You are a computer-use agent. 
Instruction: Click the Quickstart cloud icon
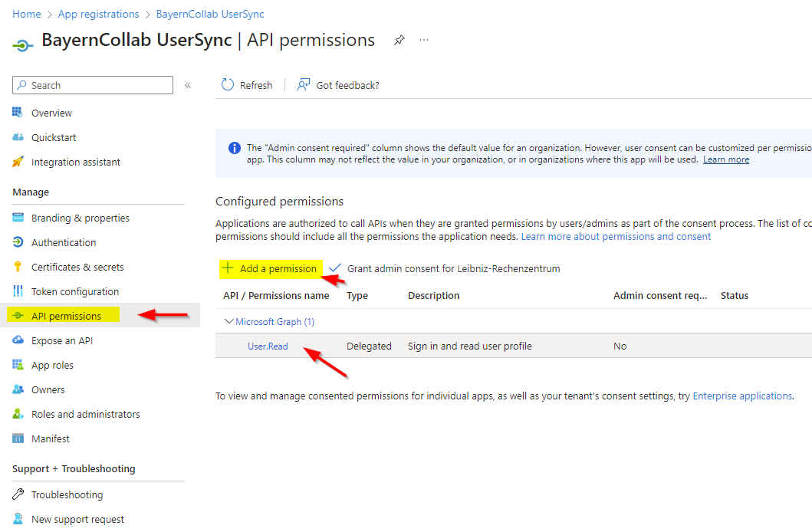coord(18,137)
